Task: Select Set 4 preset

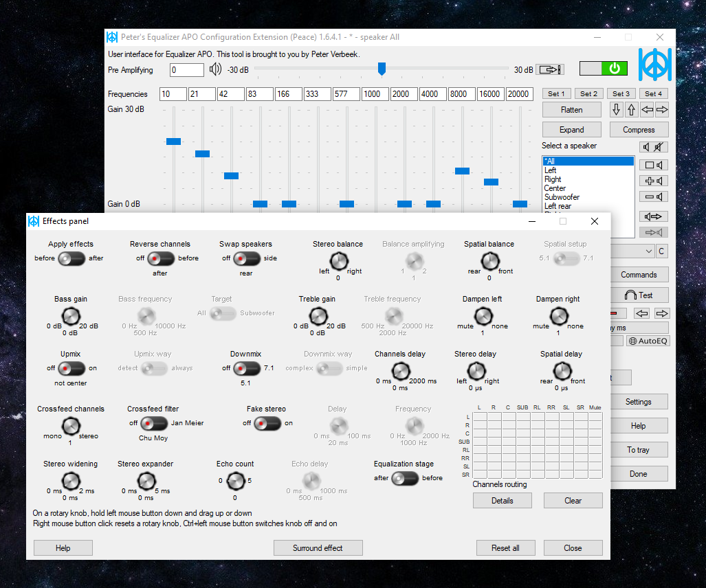Action: [x=653, y=93]
